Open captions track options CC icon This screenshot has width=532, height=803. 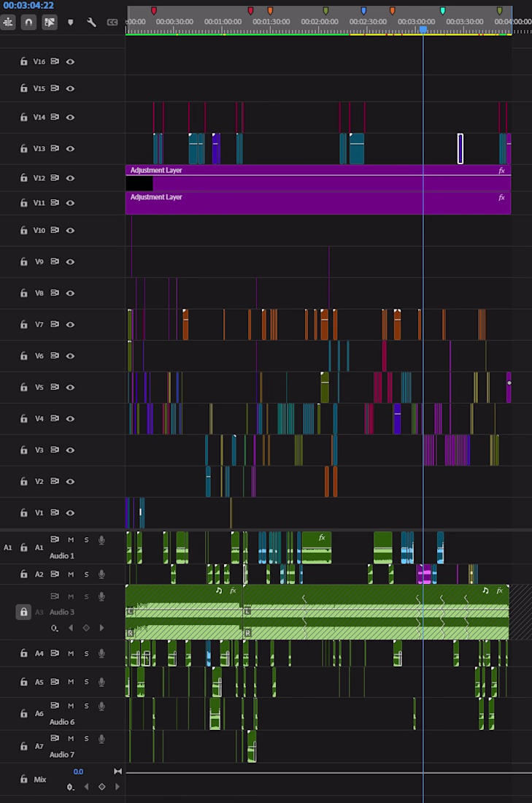coord(112,22)
